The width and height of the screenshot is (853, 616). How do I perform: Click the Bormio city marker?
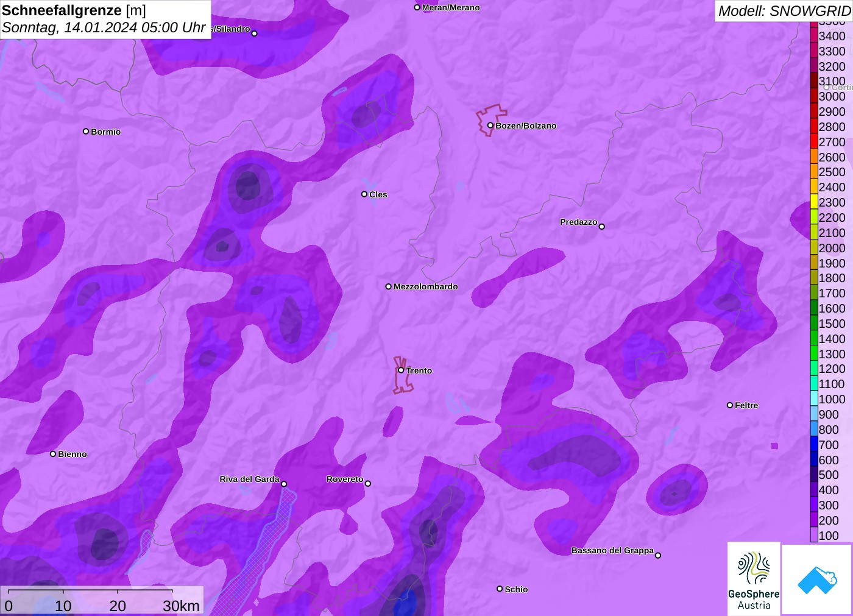86,131
